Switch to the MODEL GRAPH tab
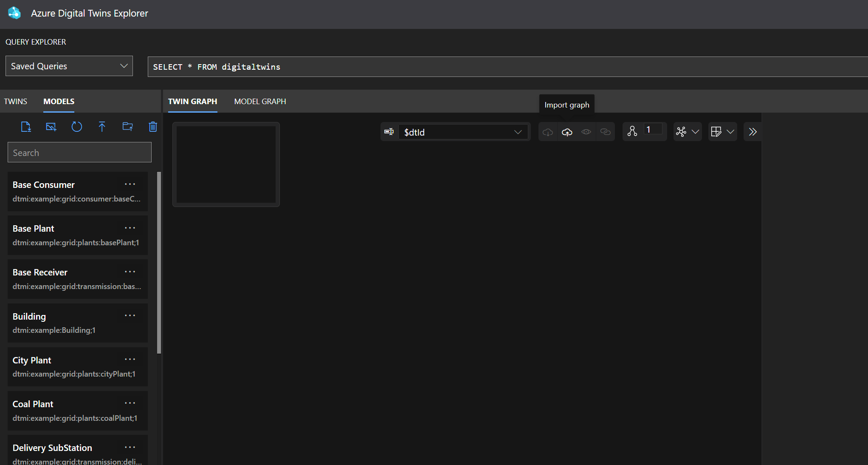The image size is (868, 465). point(260,102)
